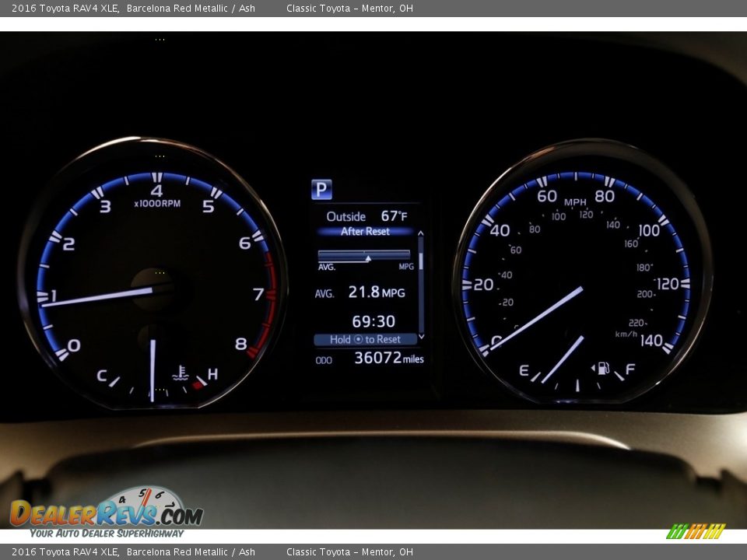Click the number 2 on the tachometer

click(69, 243)
